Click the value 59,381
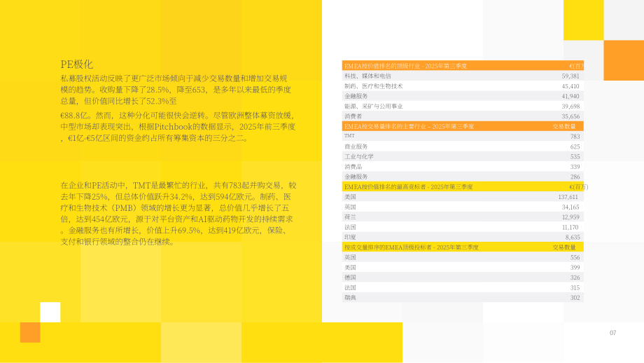 (x=570, y=76)
